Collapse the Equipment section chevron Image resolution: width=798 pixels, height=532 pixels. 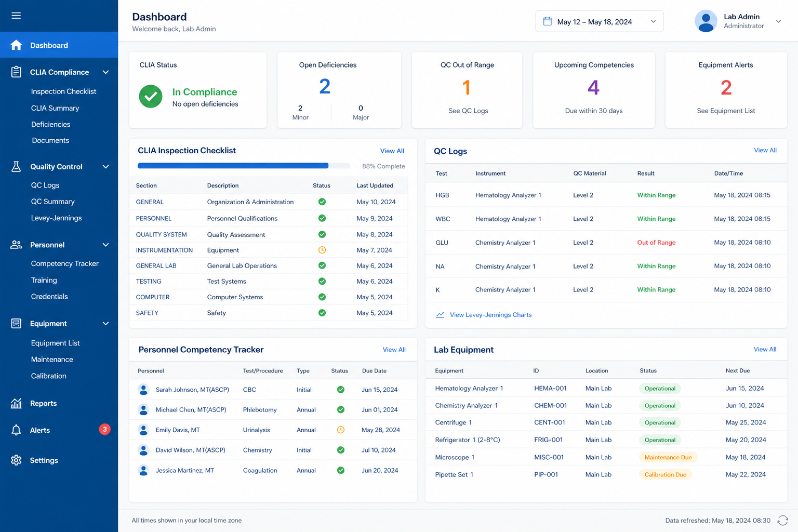coord(105,324)
